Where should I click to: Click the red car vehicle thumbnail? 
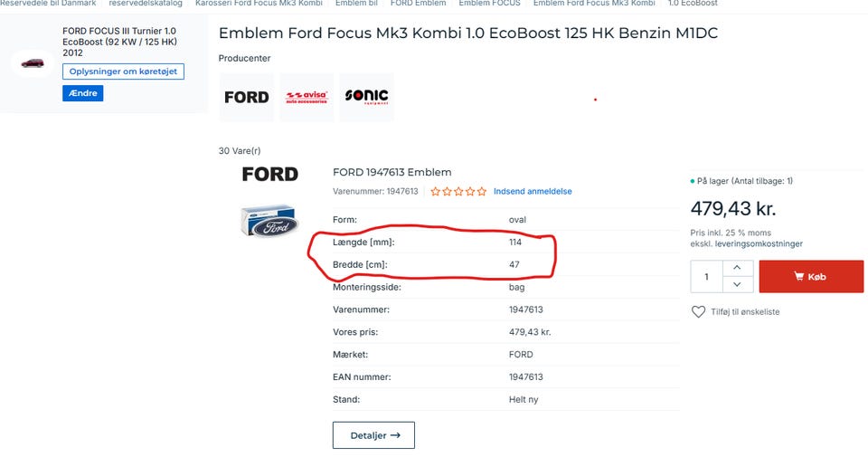point(33,63)
